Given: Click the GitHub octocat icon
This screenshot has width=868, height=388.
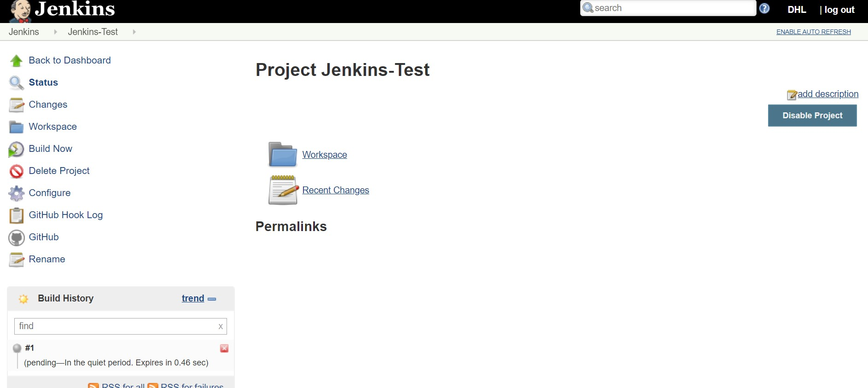Looking at the screenshot, I should click(17, 237).
